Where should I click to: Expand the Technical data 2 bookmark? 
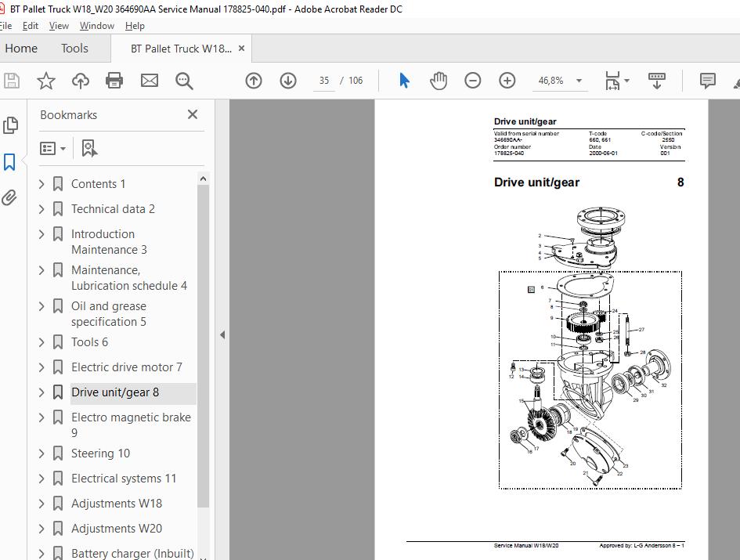click(x=42, y=208)
